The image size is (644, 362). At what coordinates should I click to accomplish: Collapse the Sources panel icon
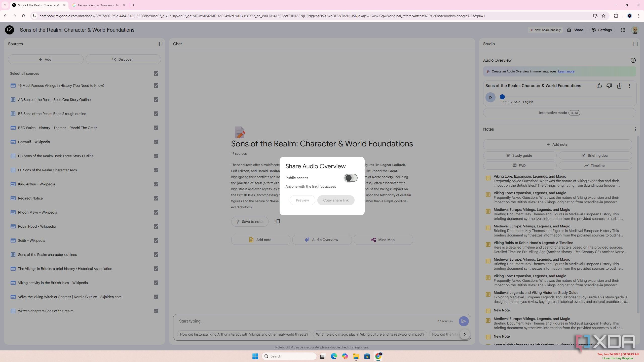160,44
